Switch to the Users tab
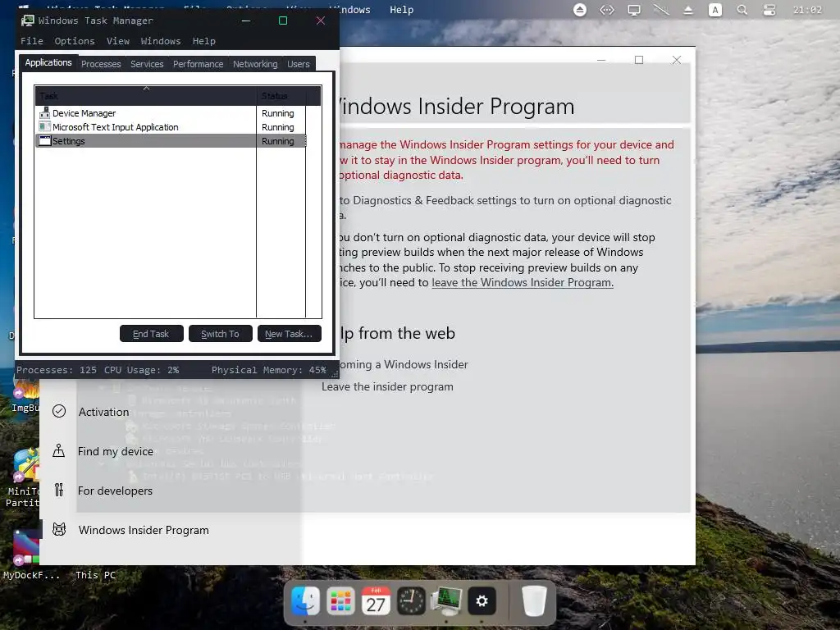The height and width of the screenshot is (630, 840). (x=299, y=64)
